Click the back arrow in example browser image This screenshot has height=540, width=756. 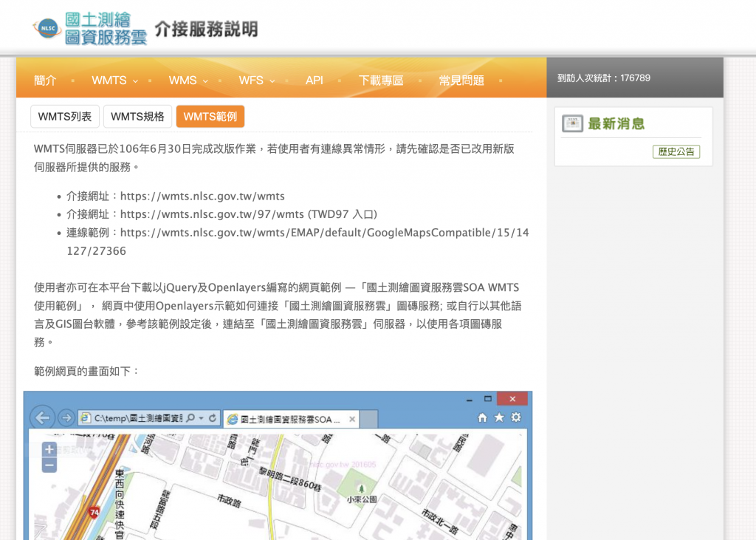(x=42, y=417)
